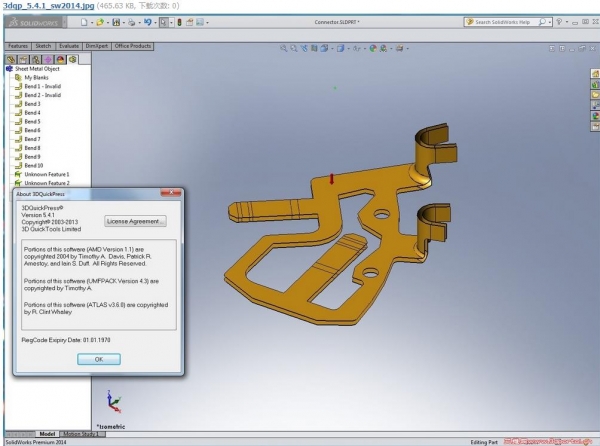Open the 3DQuickPress sheet metal panel tab

[72, 59]
